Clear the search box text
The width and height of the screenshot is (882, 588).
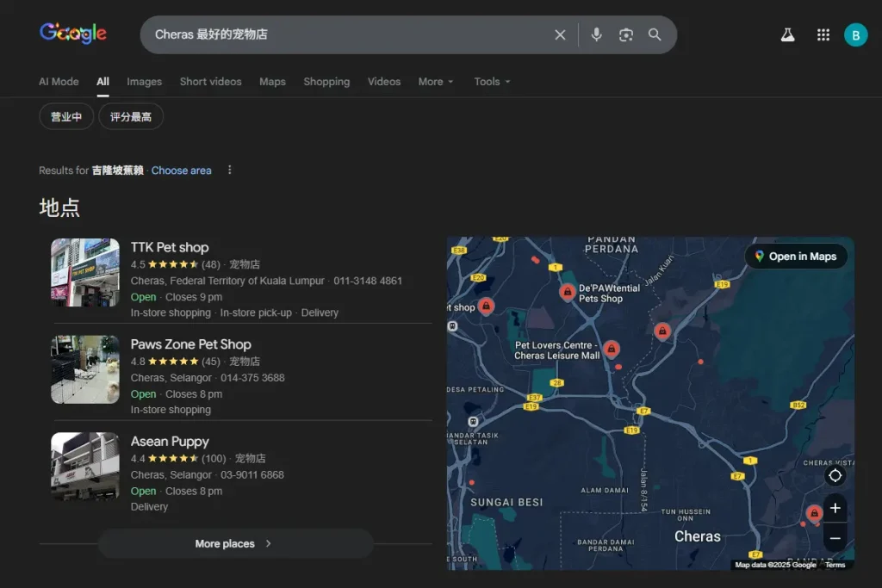[560, 34]
